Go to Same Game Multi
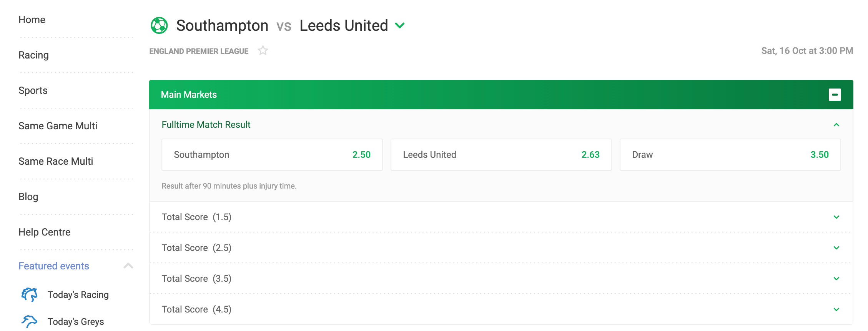This screenshot has height=331, width=868. (x=58, y=126)
